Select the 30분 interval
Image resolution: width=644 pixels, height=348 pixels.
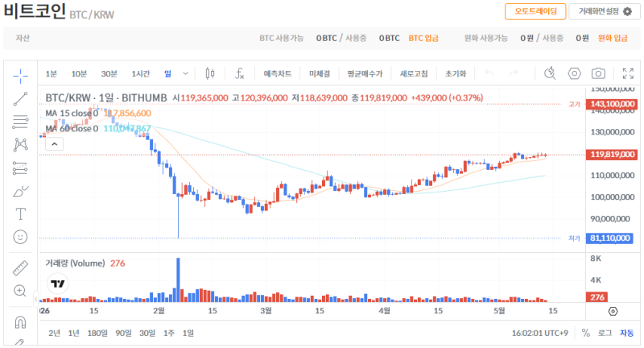109,73
